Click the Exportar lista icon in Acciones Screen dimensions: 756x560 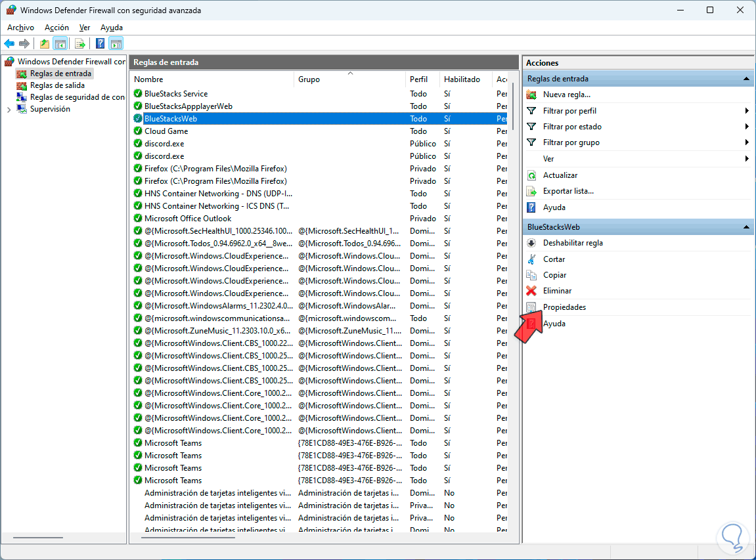click(x=531, y=191)
